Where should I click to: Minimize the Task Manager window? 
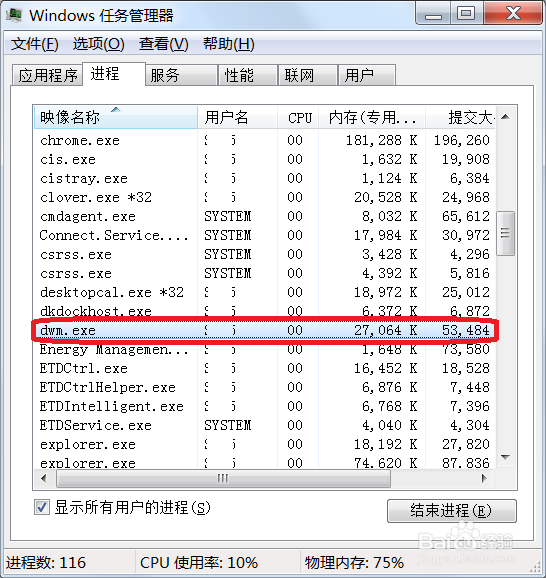click(433, 13)
